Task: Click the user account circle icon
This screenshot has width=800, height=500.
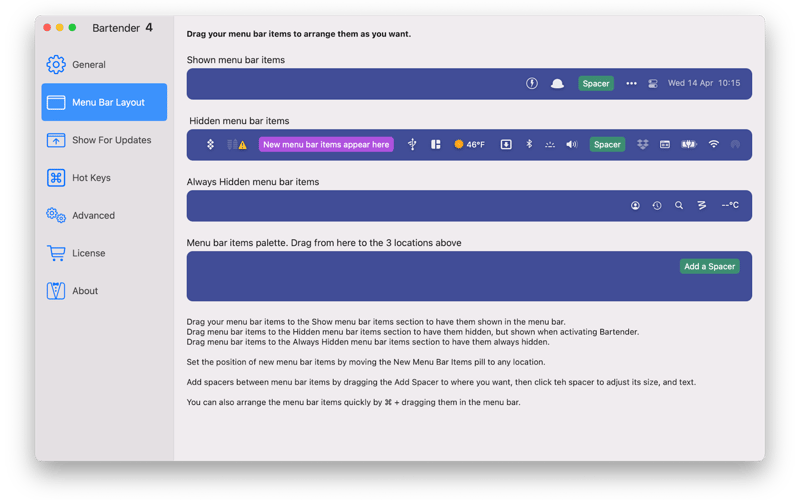Action: [x=635, y=205]
